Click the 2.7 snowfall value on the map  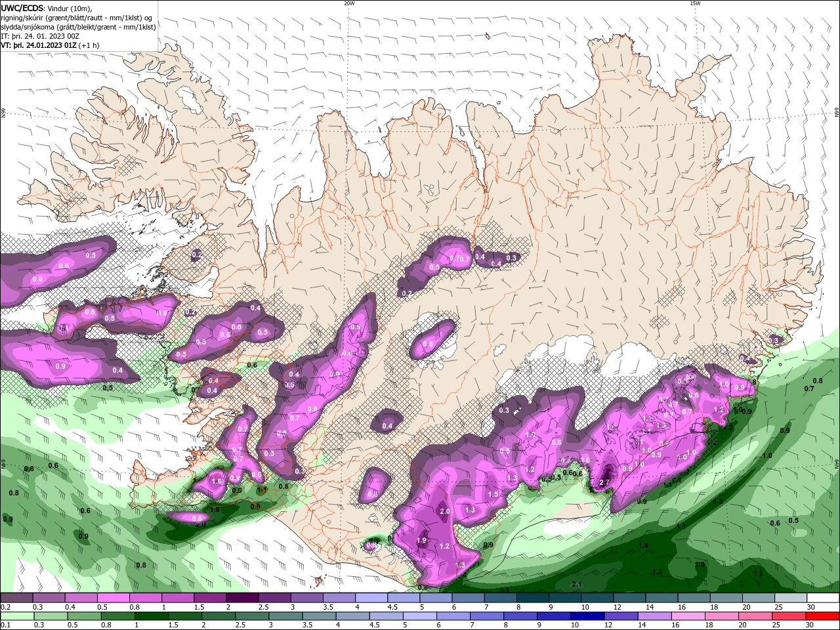(x=605, y=482)
